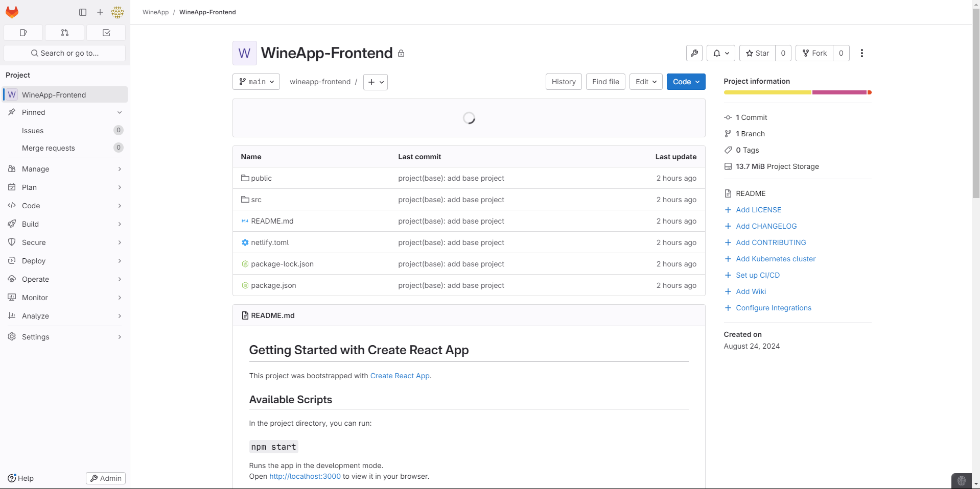Screen dimensions: 980x489
Task: Click the GitLab fox logo
Action: 12,12
